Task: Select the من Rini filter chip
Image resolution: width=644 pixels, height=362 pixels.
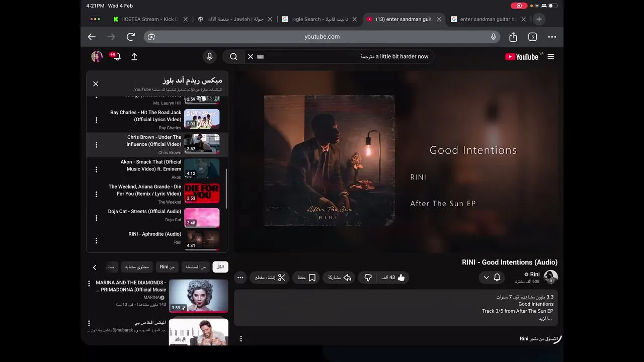Action: point(168,267)
